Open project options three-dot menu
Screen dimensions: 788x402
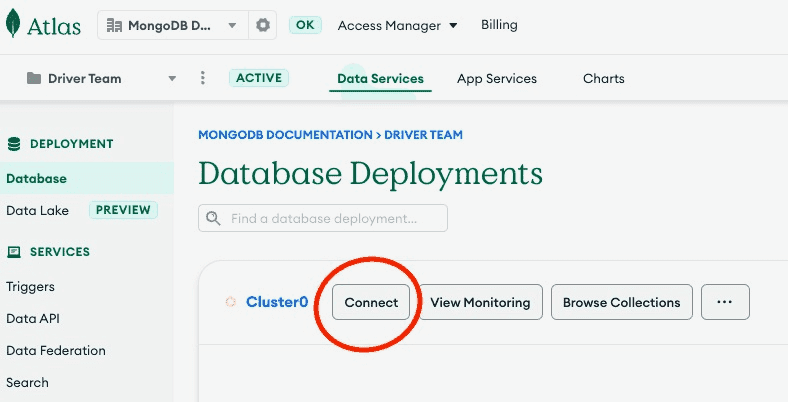coord(203,77)
